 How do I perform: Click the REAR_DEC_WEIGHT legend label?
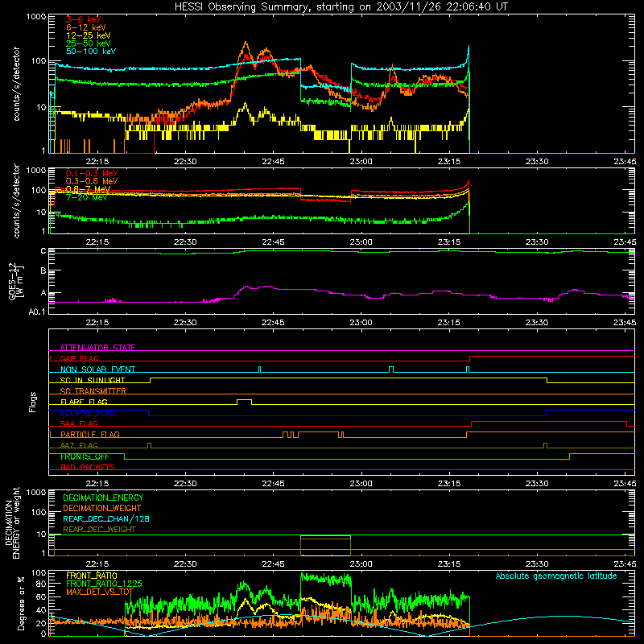point(99,530)
